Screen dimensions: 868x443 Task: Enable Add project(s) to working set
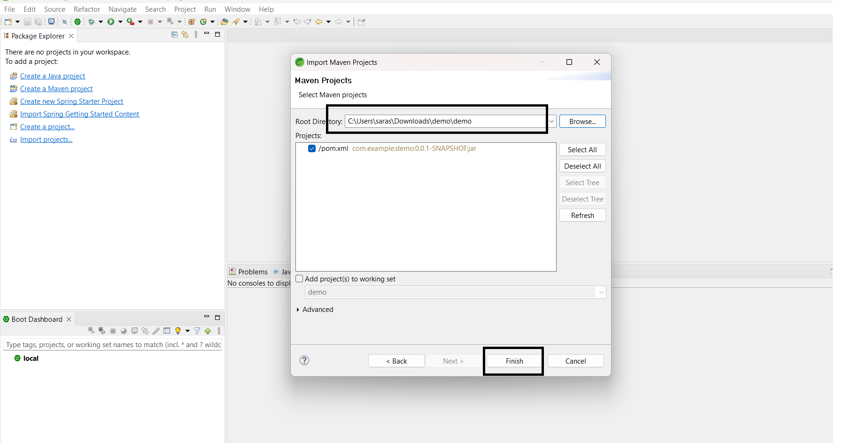[300, 279]
